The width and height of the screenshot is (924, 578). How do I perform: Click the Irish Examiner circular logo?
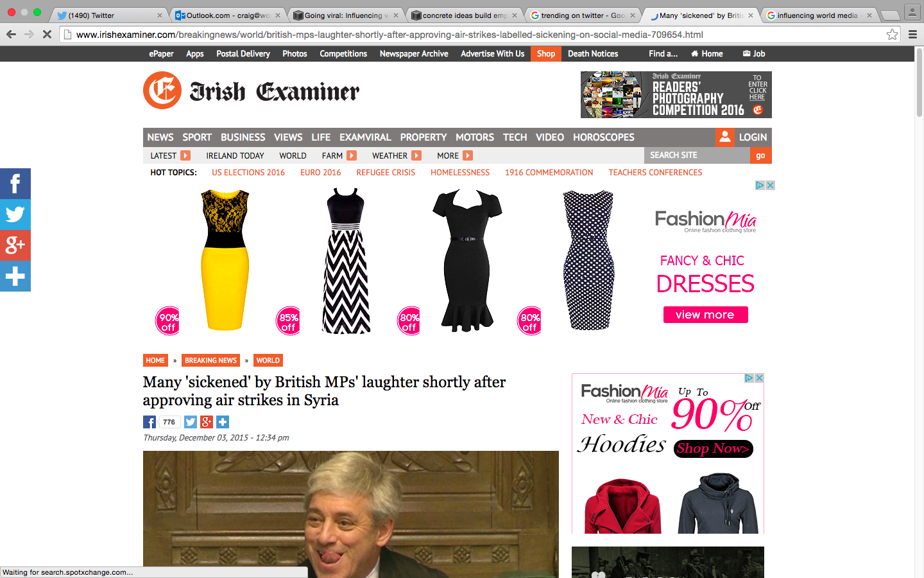162,91
